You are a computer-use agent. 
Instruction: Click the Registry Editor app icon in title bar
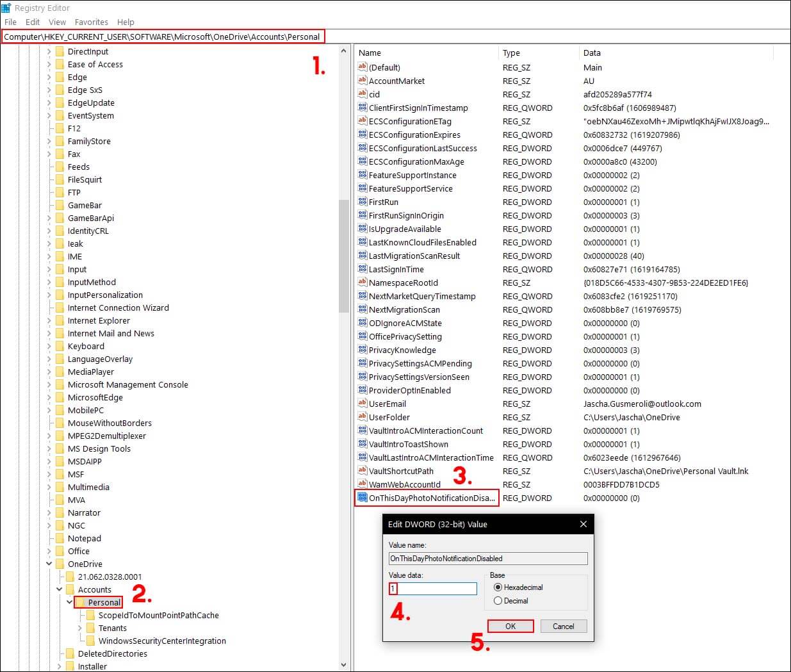pos(6,8)
